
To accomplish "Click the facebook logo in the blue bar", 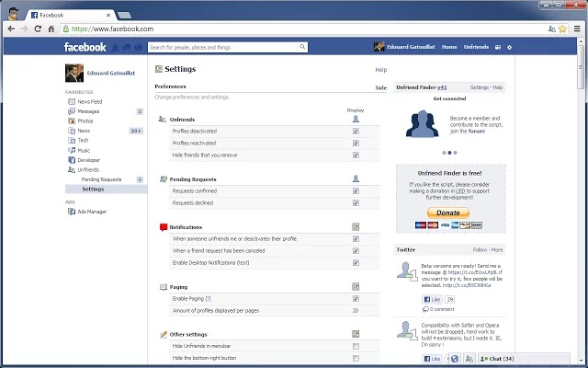I will [x=85, y=47].
